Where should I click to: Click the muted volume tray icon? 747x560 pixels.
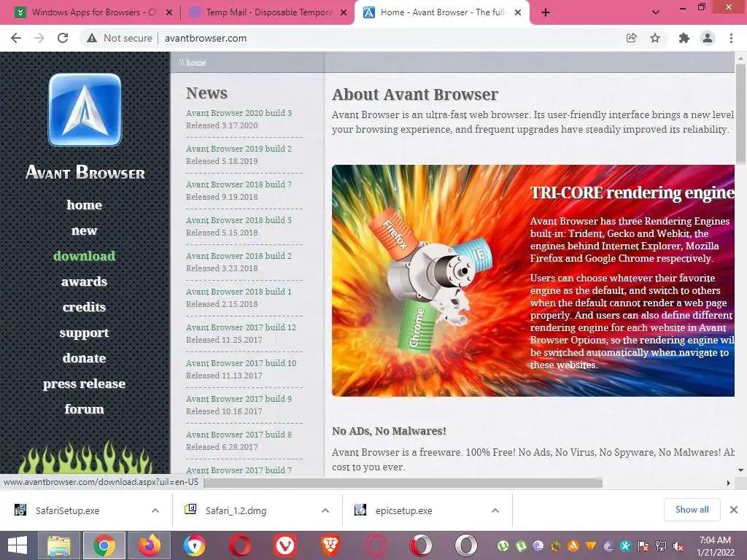click(678, 546)
